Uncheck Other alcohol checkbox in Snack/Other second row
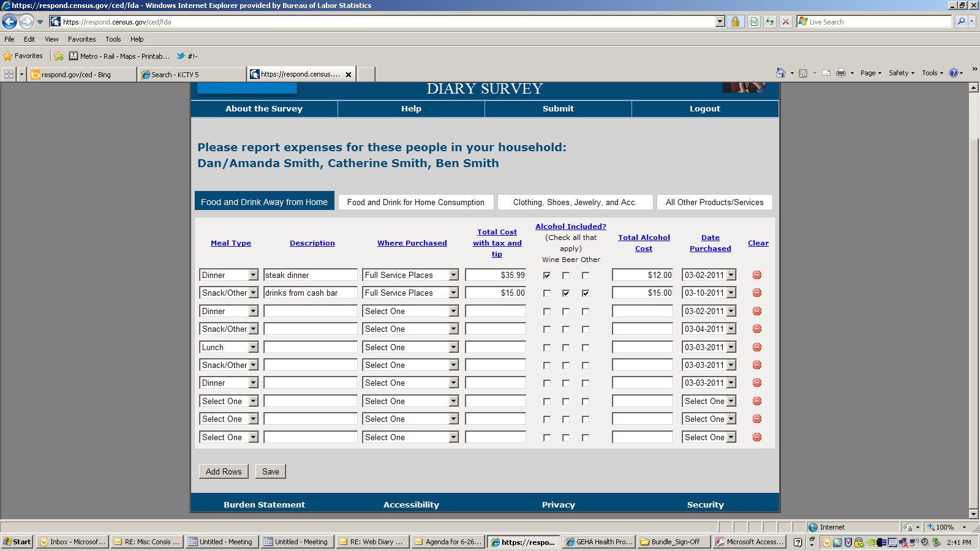Screen dimensions: 980x551 click(586, 293)
